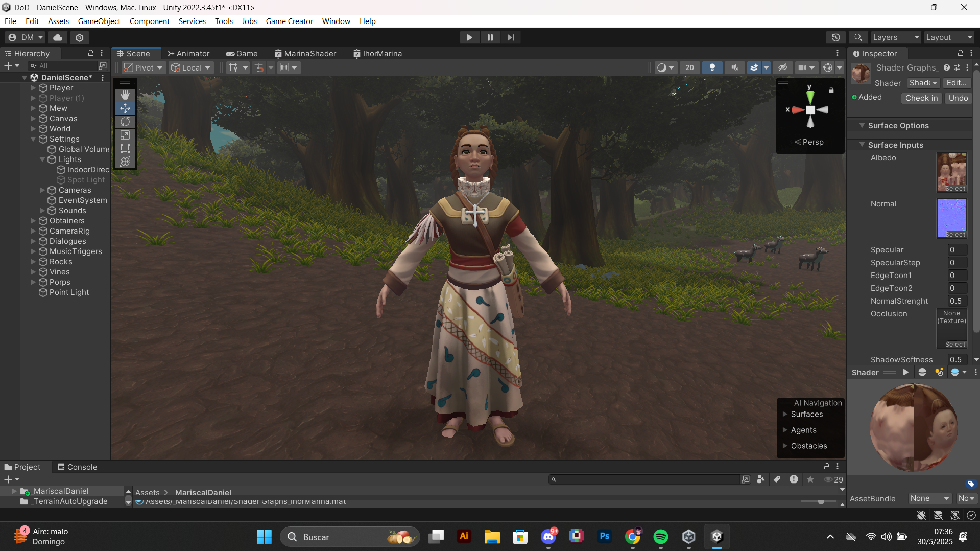980x551 pixels.
Task: Switch to the Game tab
Action: pos(242,53)
